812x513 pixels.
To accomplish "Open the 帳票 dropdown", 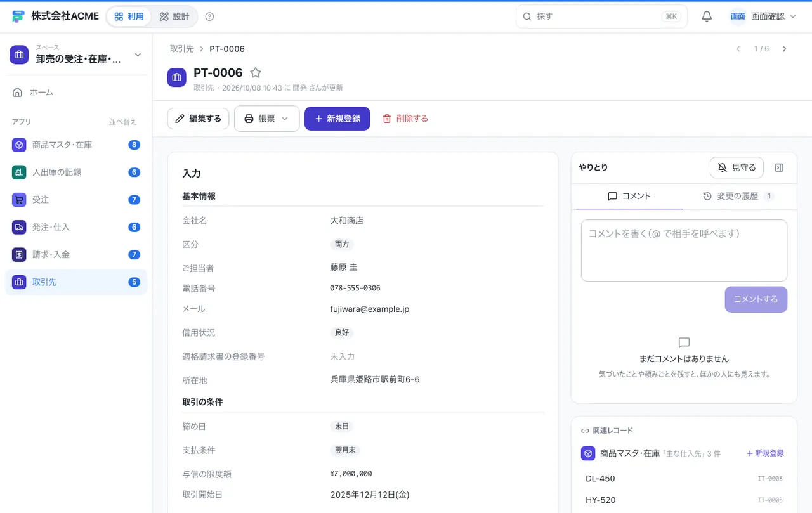I will coord(266,119).
